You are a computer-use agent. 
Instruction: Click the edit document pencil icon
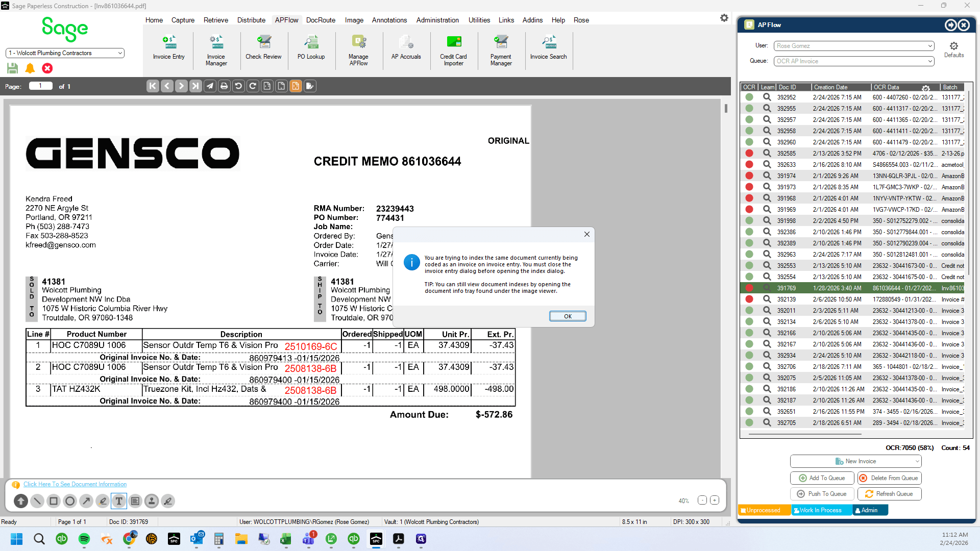[310, 86]
